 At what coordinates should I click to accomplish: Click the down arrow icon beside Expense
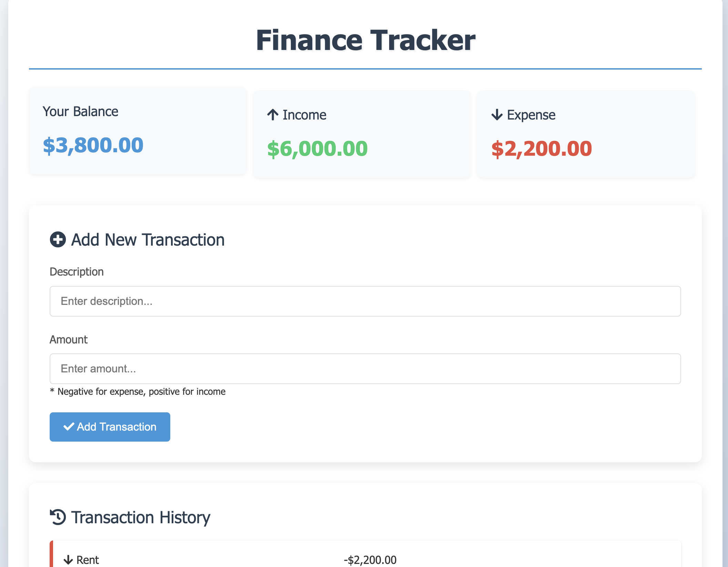point(497,115)
